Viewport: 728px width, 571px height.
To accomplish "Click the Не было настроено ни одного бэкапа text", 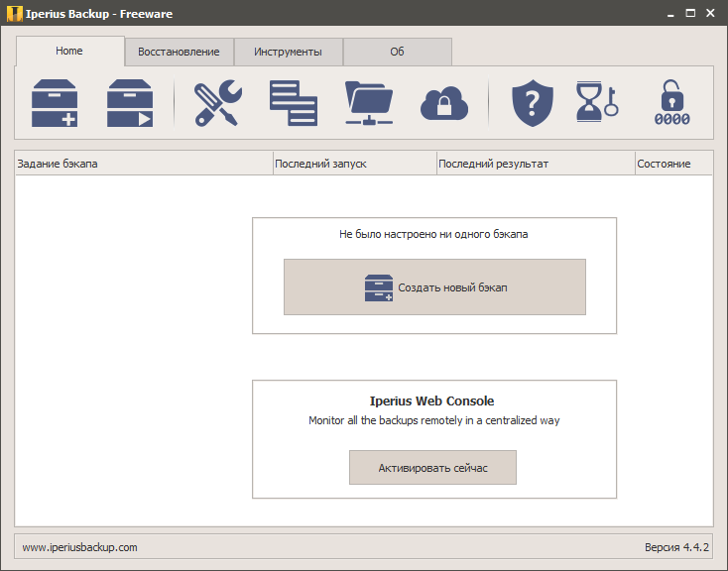I will click(433, 234).
